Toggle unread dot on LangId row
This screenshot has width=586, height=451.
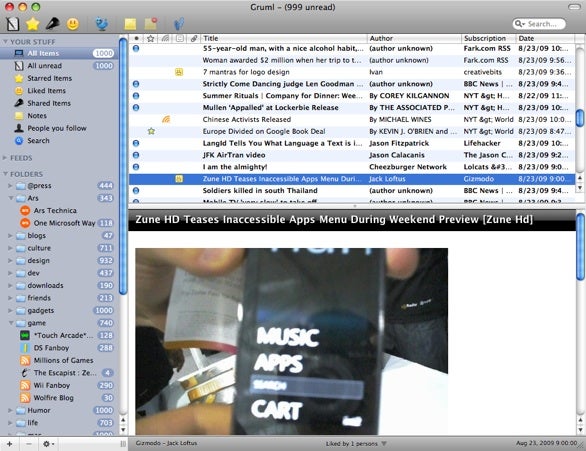click(136, 143)
